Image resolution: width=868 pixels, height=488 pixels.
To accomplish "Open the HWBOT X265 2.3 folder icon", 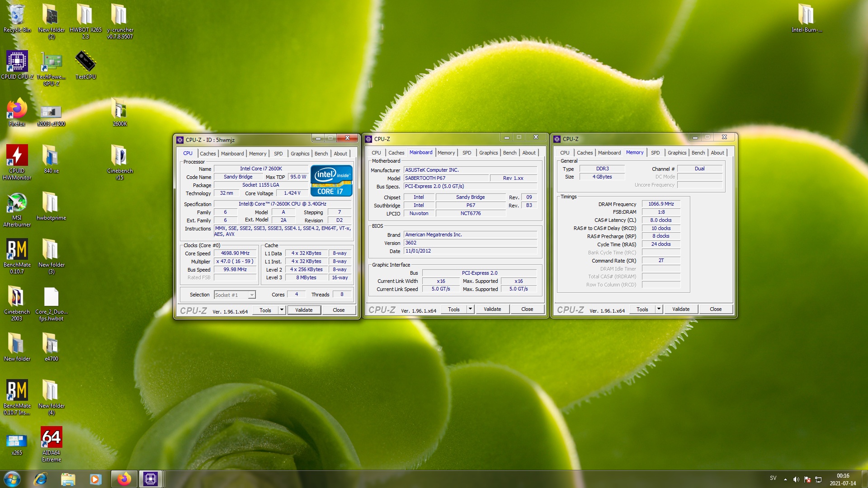I will (x=85, y=21).
